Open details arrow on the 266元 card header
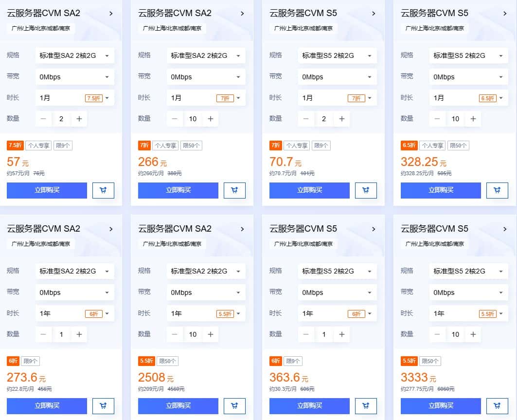 pos(242,14)
